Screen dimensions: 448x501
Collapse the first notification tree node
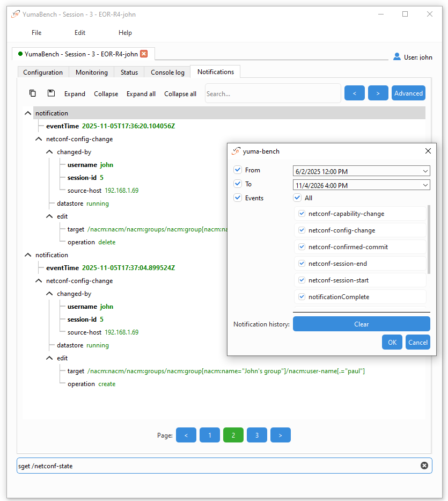28,114
